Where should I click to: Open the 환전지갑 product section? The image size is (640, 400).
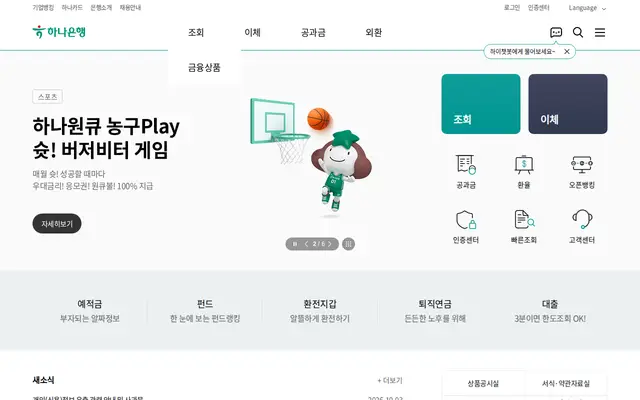320,311
